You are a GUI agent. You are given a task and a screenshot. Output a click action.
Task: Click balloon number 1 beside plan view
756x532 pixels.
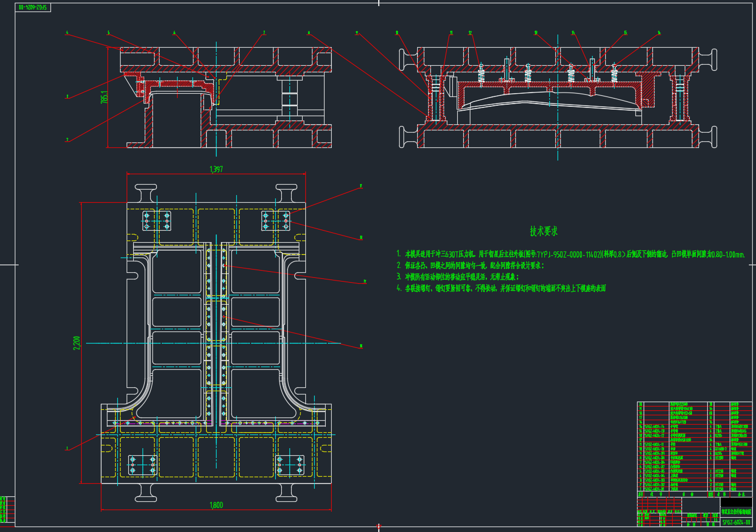[67, 449]
